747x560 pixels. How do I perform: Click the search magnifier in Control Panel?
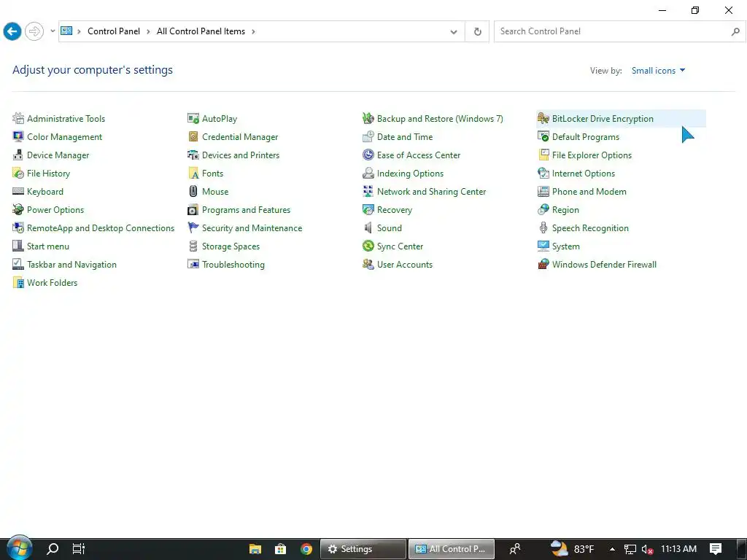(x=735, y=31)
